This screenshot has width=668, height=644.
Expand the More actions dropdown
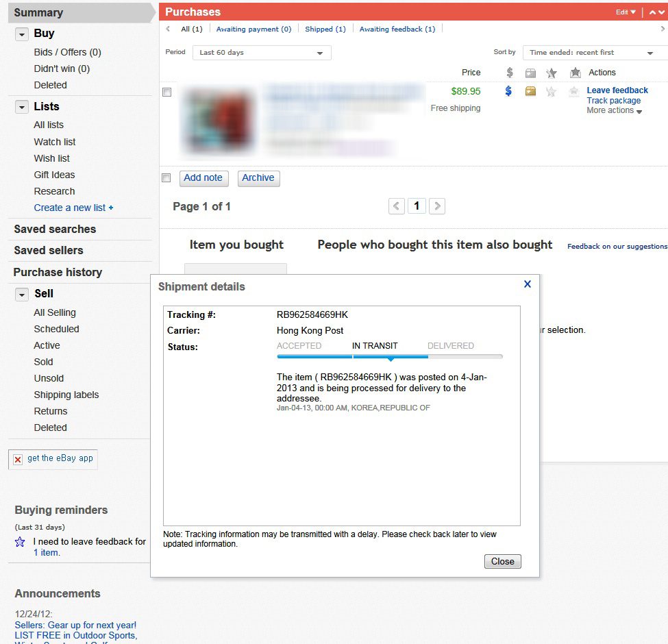click(x=614, y=110)
